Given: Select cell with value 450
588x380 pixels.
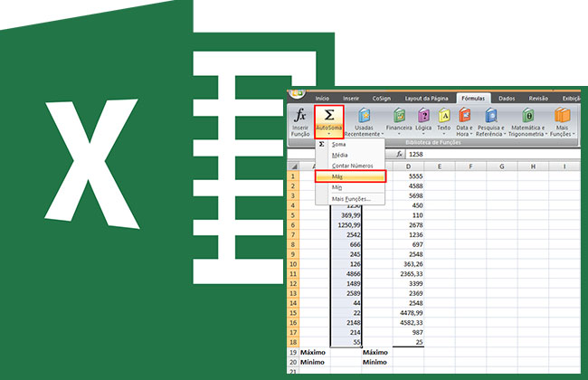Looking at the screenshot, I should pyautogui.click(x=408, y=205).
